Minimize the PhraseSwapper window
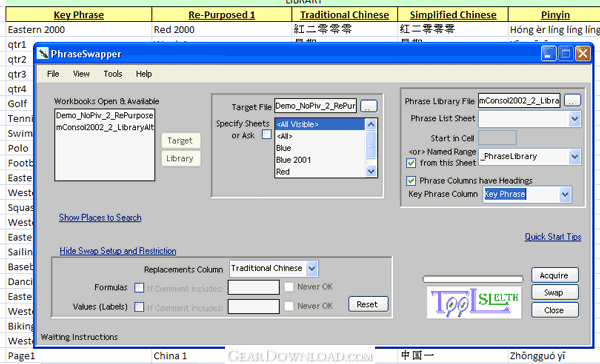Screen dimensions: 600x364 coord(548,54)
